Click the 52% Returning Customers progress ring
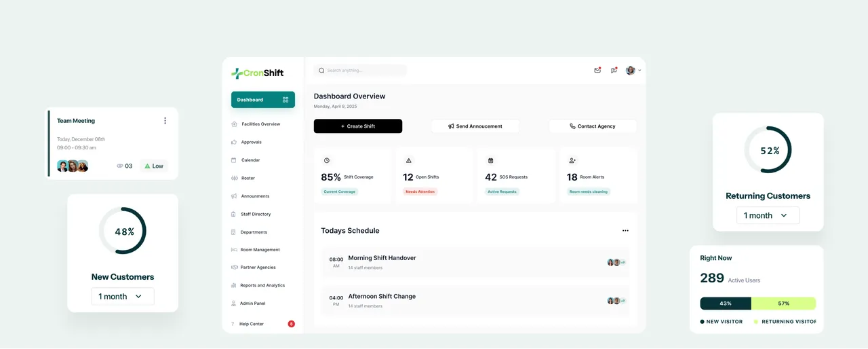The height and width of the screenshot is (349, 868). (768, 150)
